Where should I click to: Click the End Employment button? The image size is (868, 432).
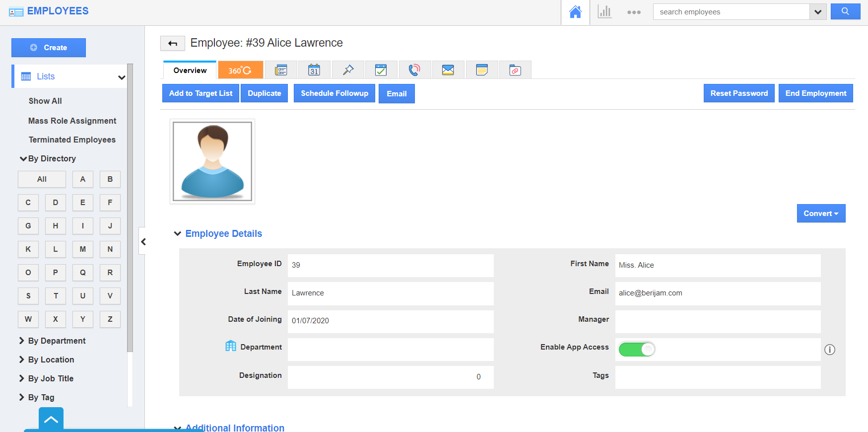815,93
